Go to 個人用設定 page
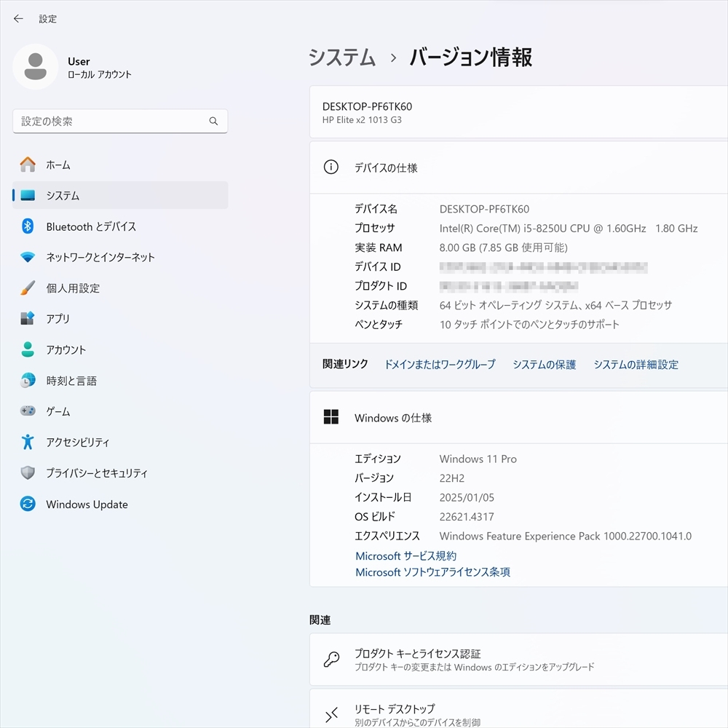This screenshot has height=728, width=728. [x=120, y=288]
